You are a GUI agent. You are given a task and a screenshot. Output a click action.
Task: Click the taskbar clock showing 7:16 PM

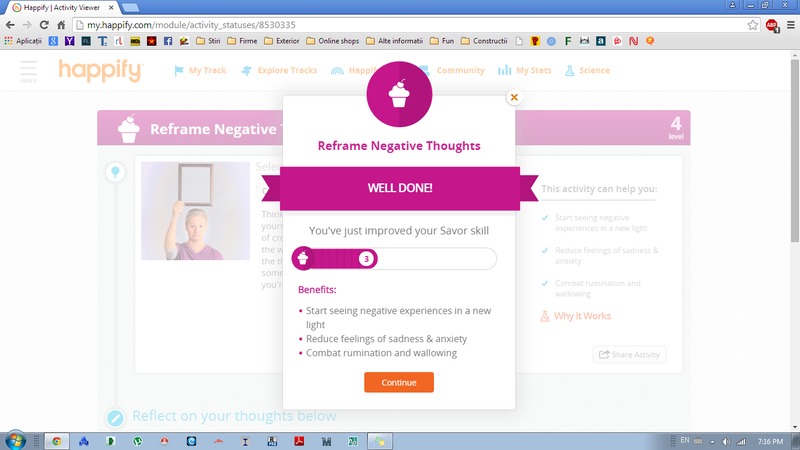tap(770, 441)
